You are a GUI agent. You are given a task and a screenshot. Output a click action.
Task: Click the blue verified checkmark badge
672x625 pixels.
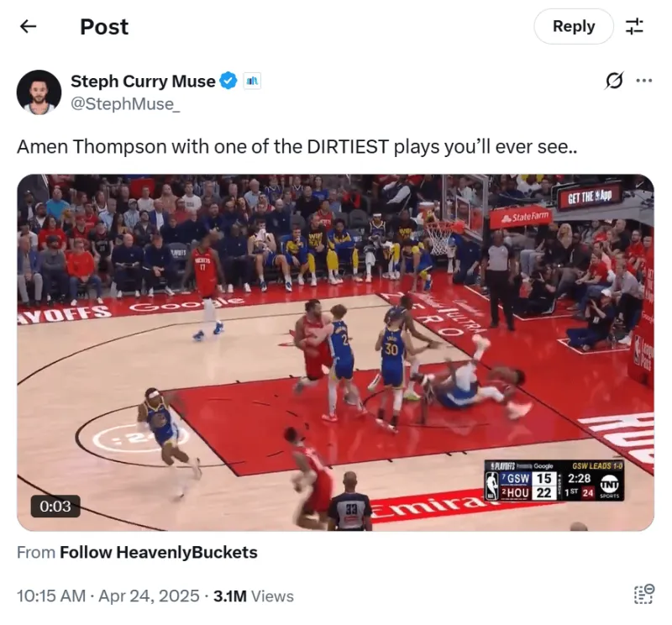(228, 81)
